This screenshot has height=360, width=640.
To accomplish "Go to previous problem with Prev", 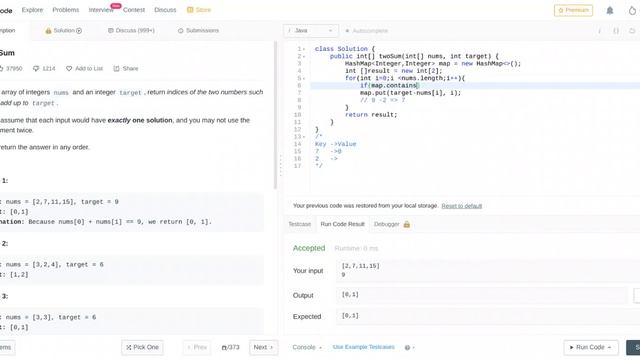I will click(197, 347).
